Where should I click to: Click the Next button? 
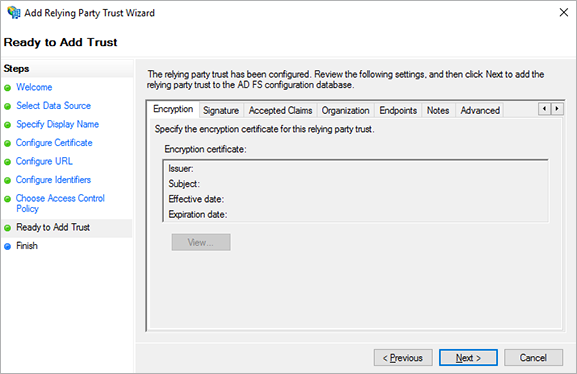coord(468,357)
